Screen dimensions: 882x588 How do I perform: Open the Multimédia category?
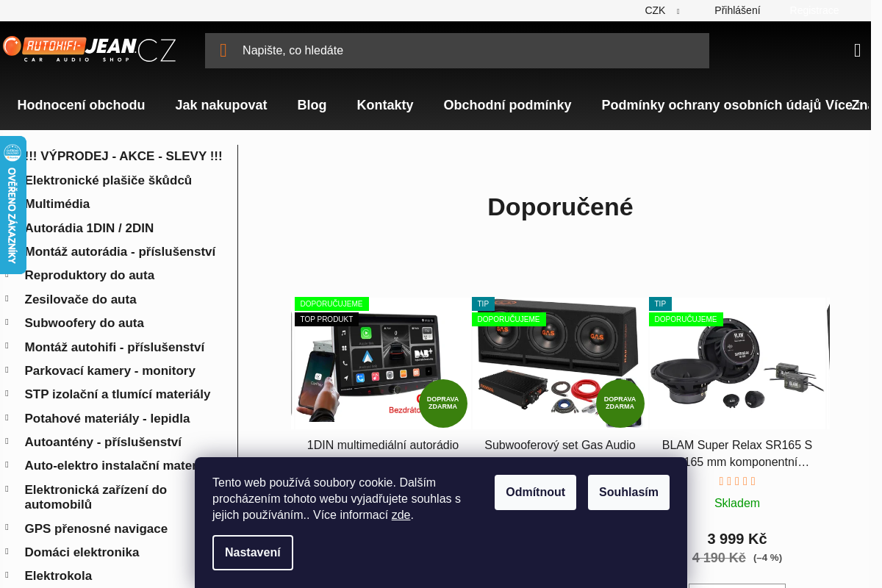[57, 204]
